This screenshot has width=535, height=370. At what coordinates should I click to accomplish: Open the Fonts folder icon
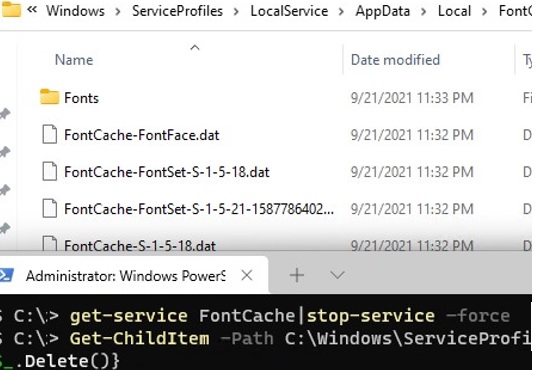49,97
